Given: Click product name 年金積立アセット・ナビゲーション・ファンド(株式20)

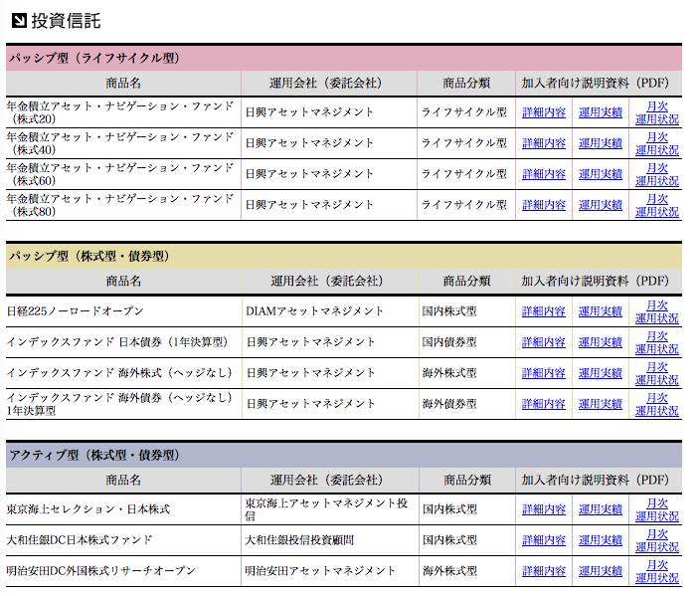Looking at the screenshot, I should 120,112.
